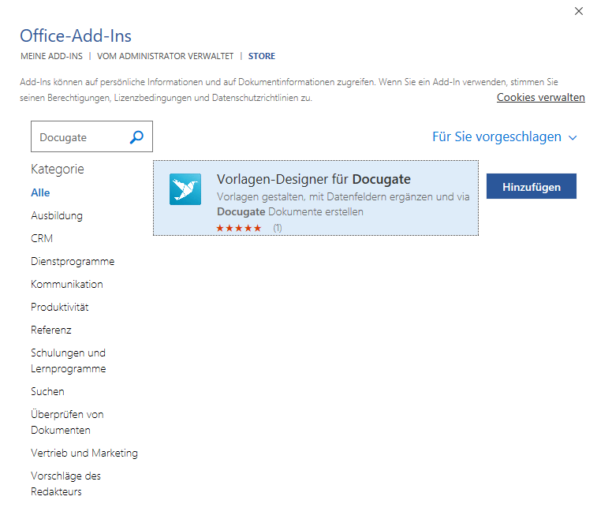597x515 pixels.
Task: Select Überprüfen von Dokumenten category
Action: pos(67,422)
